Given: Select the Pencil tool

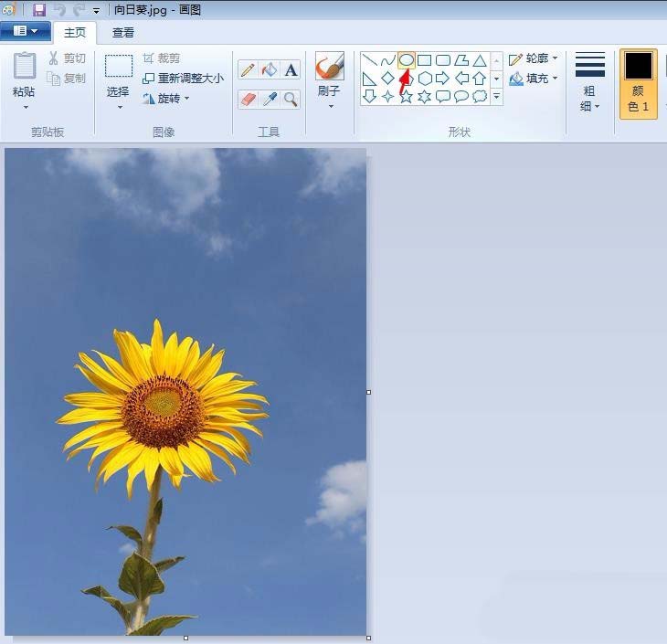Looking at the screenshot, I should point(248,69).
